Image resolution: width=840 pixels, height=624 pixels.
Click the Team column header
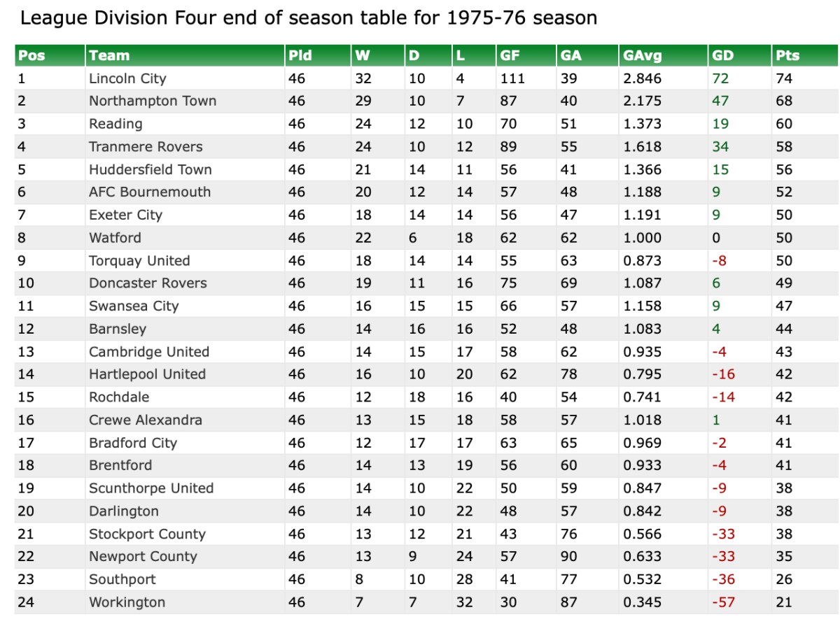tap(109, 55)
